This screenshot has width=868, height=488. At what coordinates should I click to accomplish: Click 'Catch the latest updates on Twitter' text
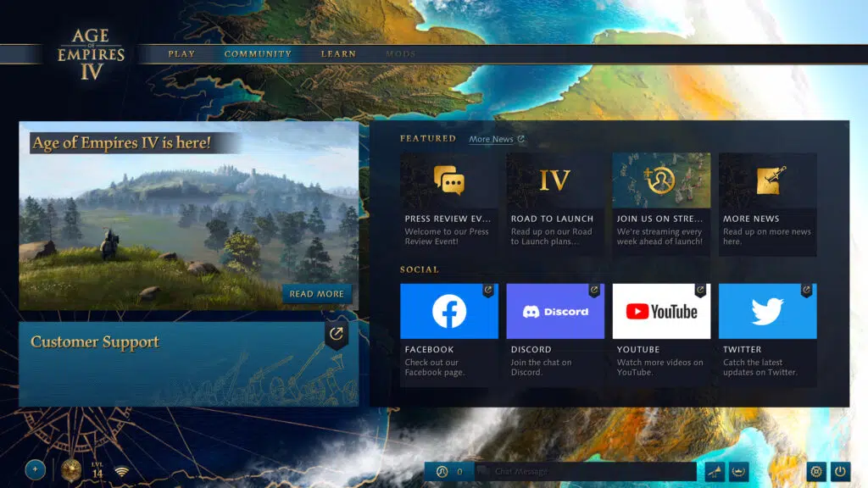coord(760,368)
